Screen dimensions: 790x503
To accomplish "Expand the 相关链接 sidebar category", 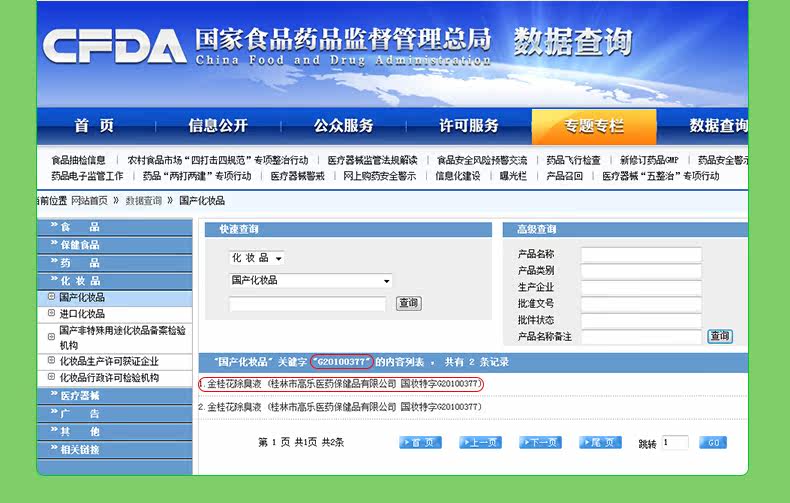I will pos(115,450).
